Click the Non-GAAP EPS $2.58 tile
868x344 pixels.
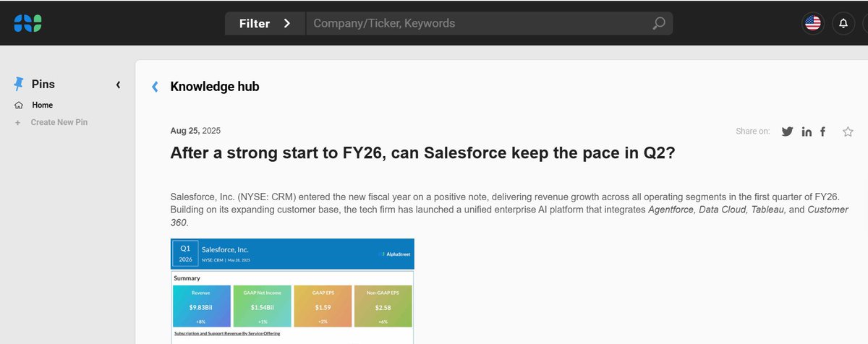(x=383, y=306)
